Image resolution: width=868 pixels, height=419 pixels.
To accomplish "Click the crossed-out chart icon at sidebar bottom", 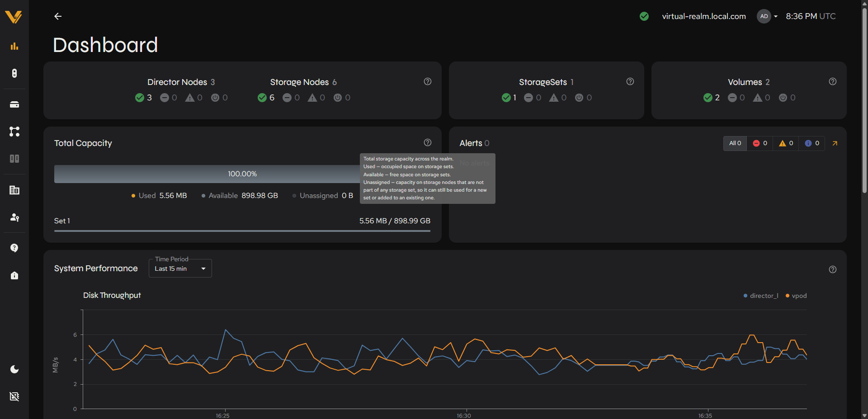I will pos(14,396).
